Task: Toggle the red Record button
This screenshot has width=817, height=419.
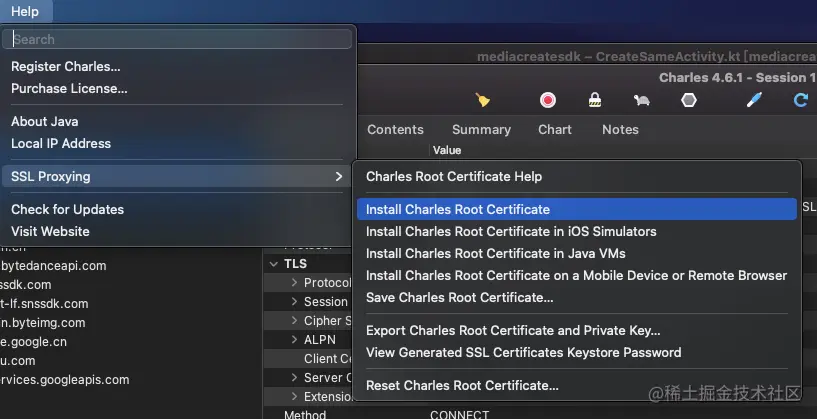Action: pos(548,100)
